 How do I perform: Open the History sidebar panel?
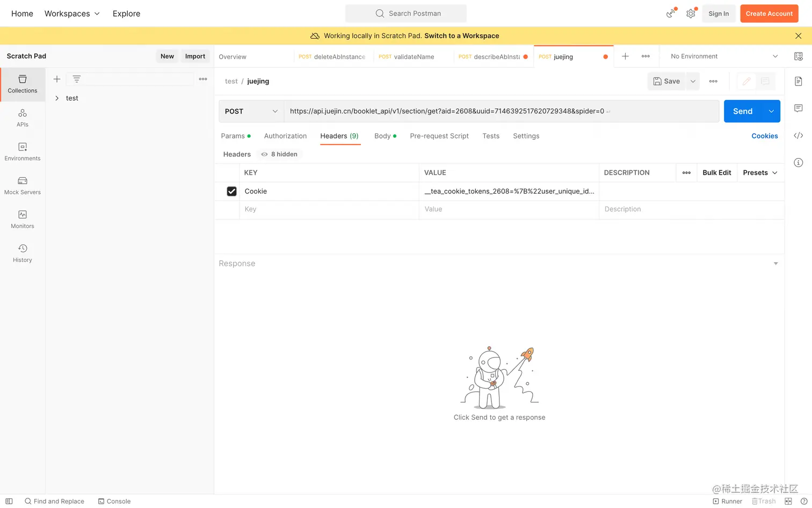coord(23,254)
